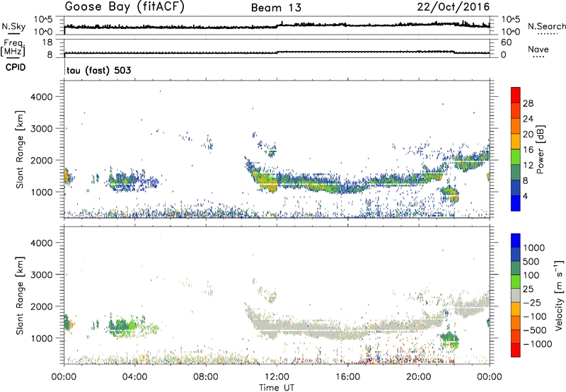Click the 4 tick on Power color bar
566x392 pixels.
[x=526, y=197]
